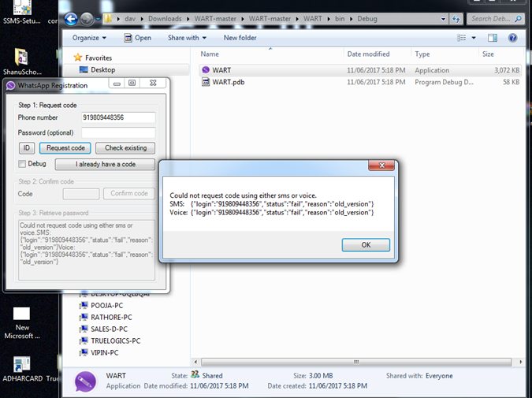Click the Back arrow in Explorer
This screenshot has width=532, height=398.
pyautogui.click(x=71, y=19)
